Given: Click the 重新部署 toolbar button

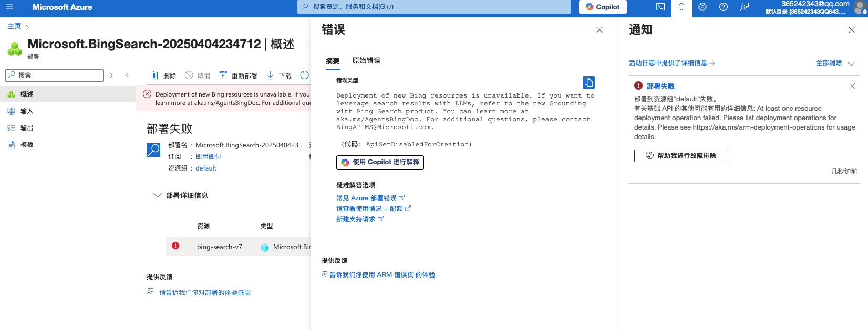Looking at the screenshot, I should pyautogui.click(x=238, y=76).
